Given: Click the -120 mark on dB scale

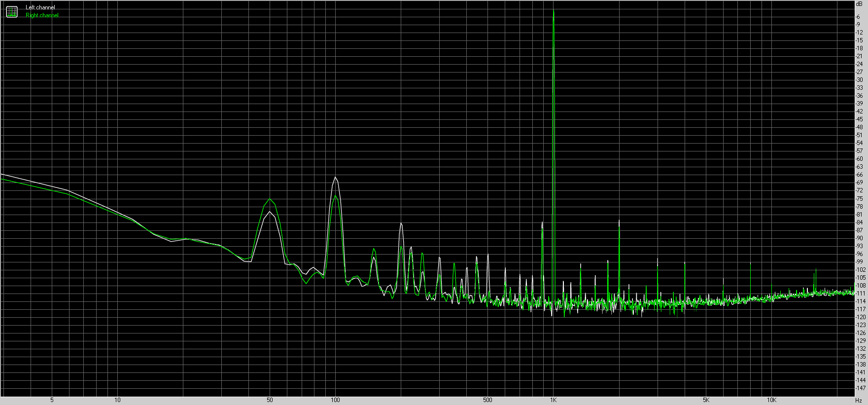Looking at the screenshot, I should tap(860, 317).
